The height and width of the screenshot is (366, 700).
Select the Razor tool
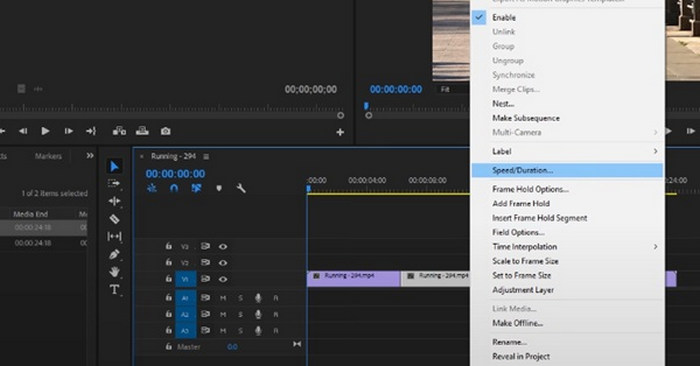pyautogui.click(x=114, y=219)
